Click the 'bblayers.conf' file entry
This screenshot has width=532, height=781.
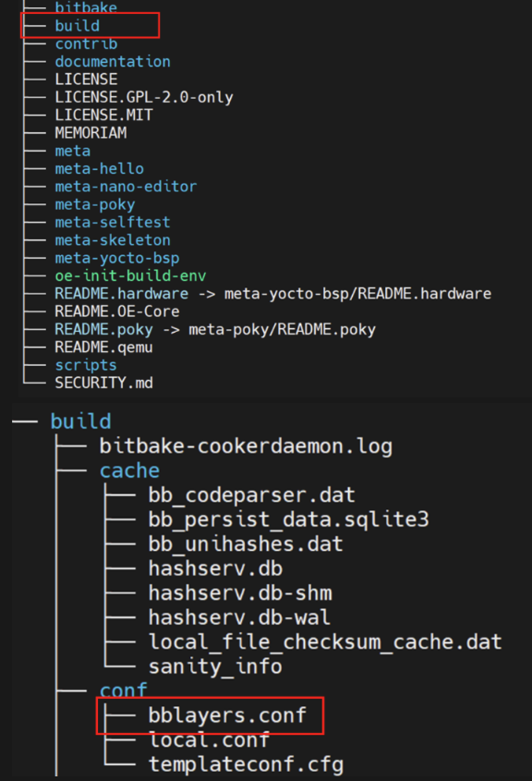(227, 715)
